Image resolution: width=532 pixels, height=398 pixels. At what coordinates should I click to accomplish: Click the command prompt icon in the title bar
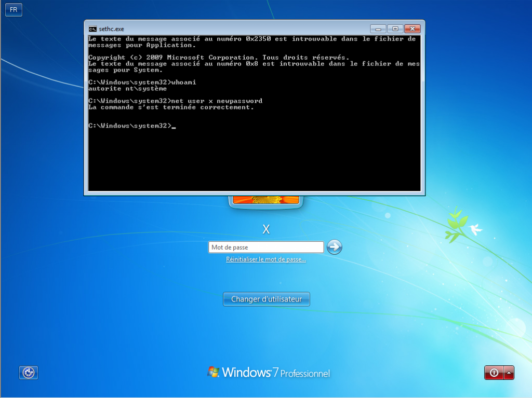tap(92, 29)
